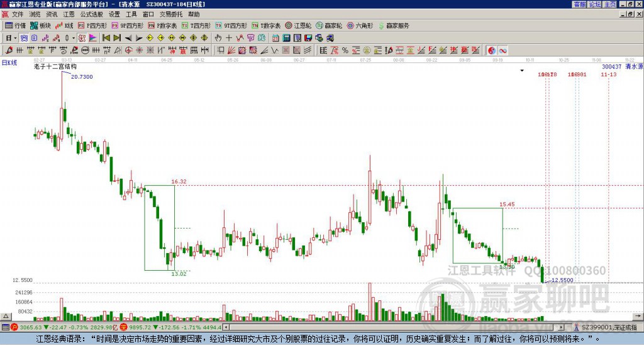The image size is (644, 345).
Task: Open the 工具 menu
Action: pos(131,14)
